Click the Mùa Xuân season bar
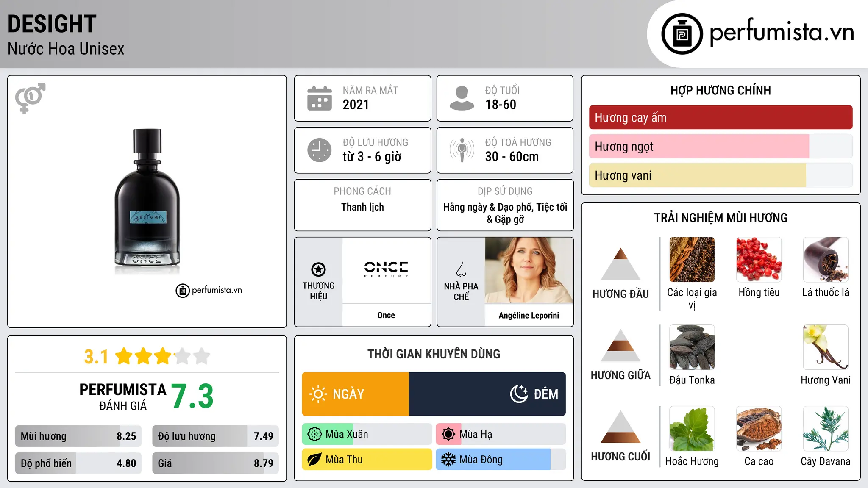 tap(367, 434)
